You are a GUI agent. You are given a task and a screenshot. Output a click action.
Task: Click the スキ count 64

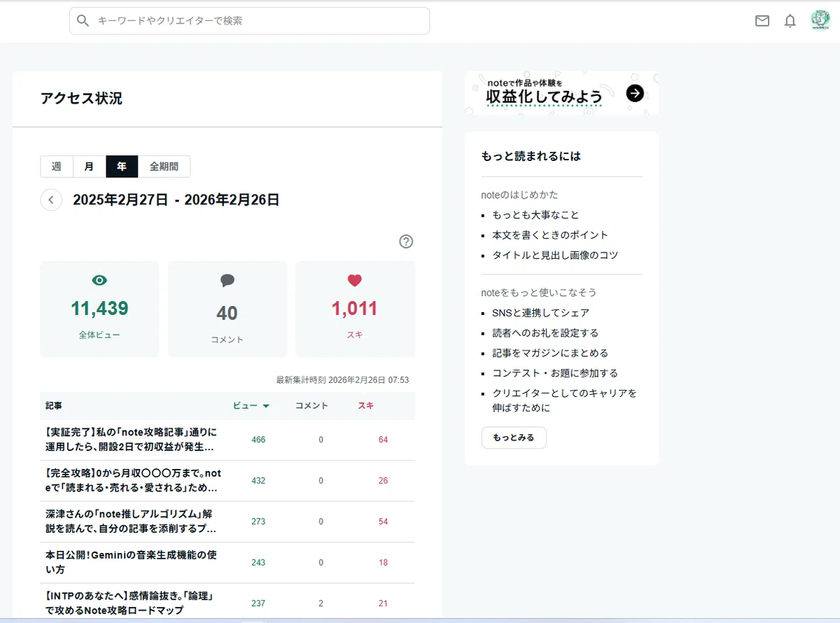[x=383, y=440]
